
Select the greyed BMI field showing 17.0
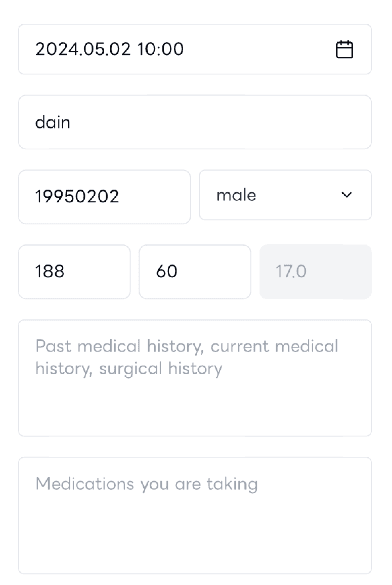pos(315,271)
